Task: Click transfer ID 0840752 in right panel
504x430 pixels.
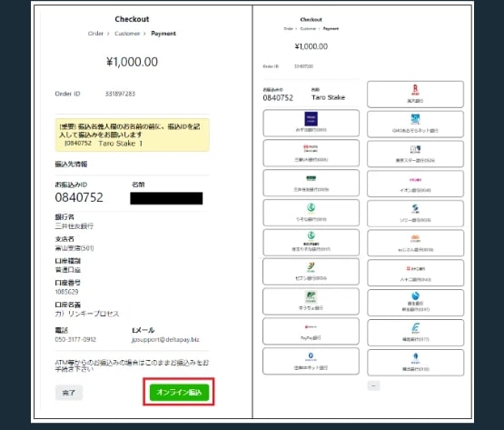Action: pyautogui.click(x=278, y=98)
